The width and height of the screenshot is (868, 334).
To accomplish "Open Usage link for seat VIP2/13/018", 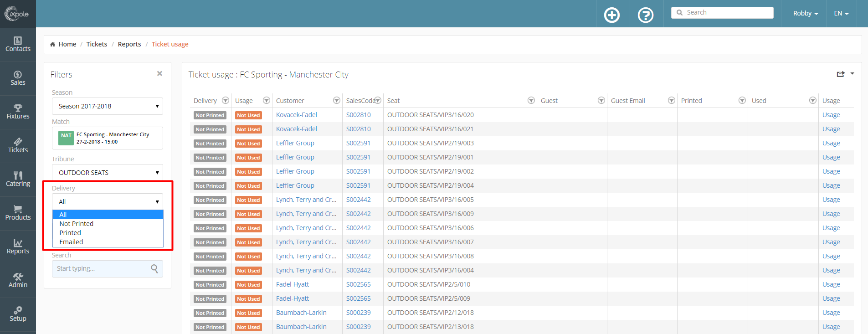I will tap(831, 327).
